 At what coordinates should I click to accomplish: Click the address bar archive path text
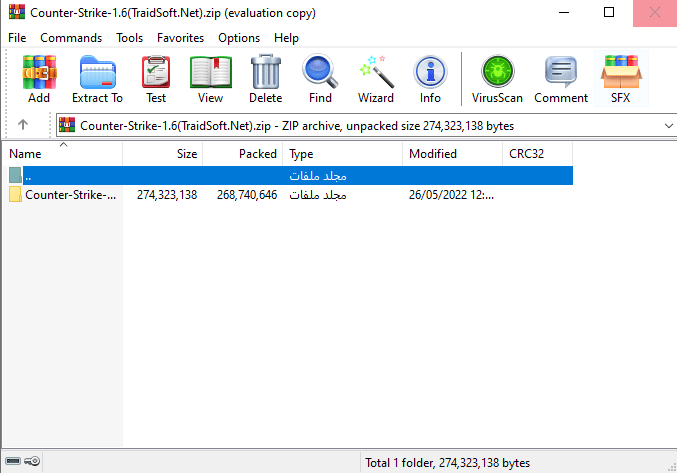[297, 126]
